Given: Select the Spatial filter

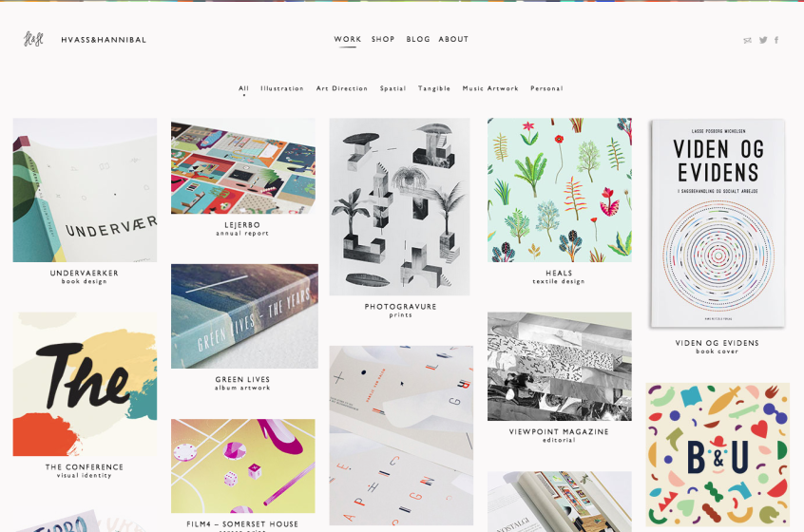Looking at the screenshot, I should 392,88.
